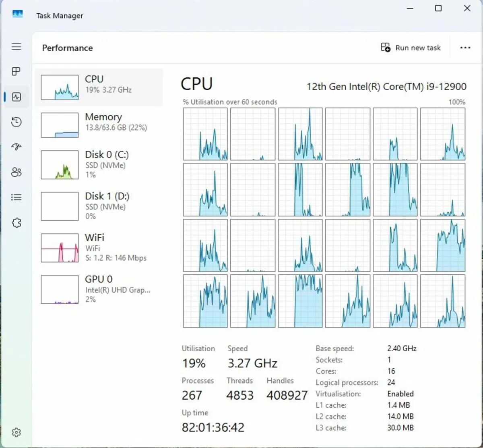The height and width of the screenshot is (448, 483).
Task: Click the Up time label
Action: [195, 413]
